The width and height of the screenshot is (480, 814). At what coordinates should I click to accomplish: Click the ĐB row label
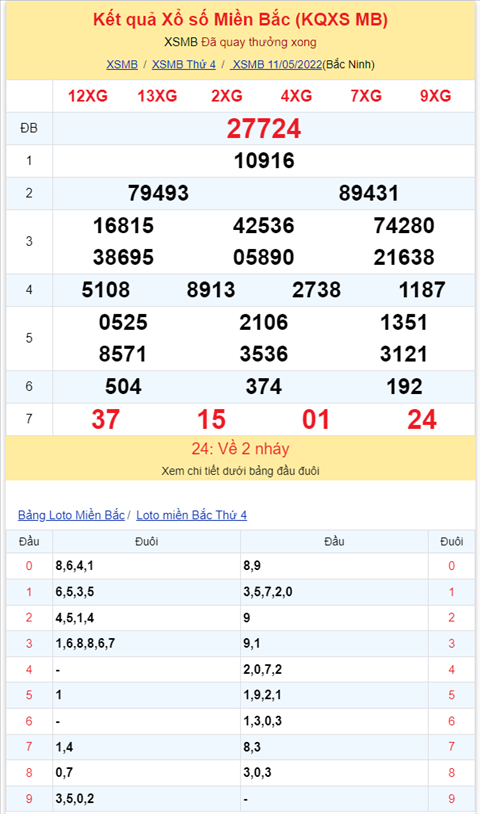(29, 128)
